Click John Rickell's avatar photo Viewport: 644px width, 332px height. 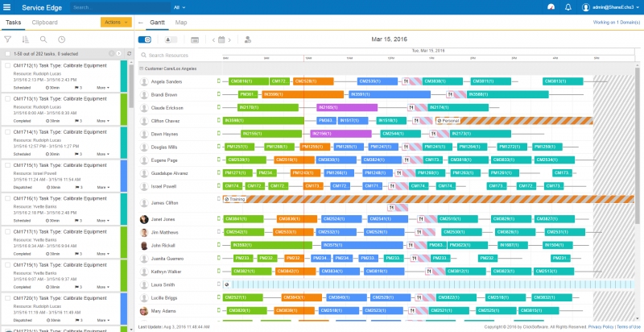(x=144, y=246)
